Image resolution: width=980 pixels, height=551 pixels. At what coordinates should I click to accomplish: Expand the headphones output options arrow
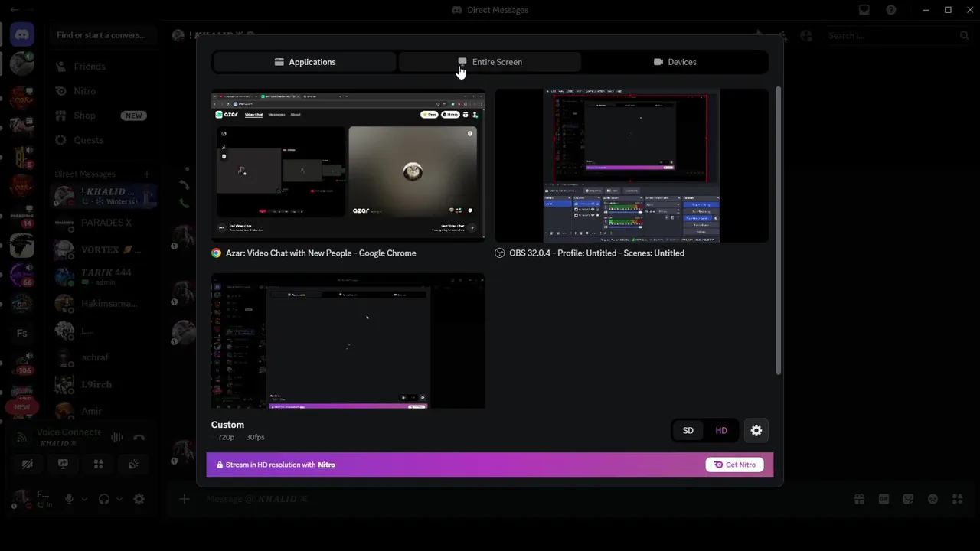click(x=119, y=499)
